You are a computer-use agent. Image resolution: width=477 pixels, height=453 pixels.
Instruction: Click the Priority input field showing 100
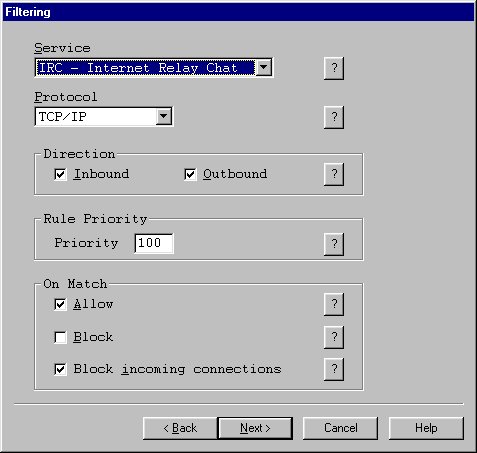[154, 243]
